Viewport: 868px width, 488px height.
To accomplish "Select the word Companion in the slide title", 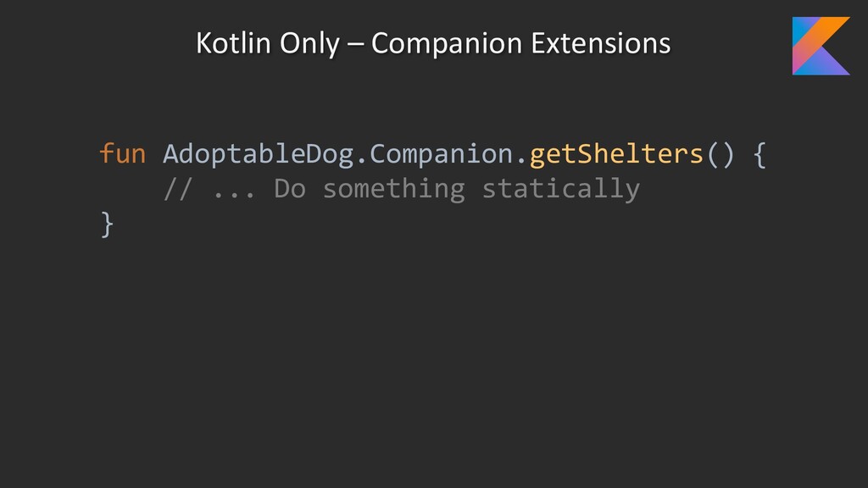I will [446, 44].
